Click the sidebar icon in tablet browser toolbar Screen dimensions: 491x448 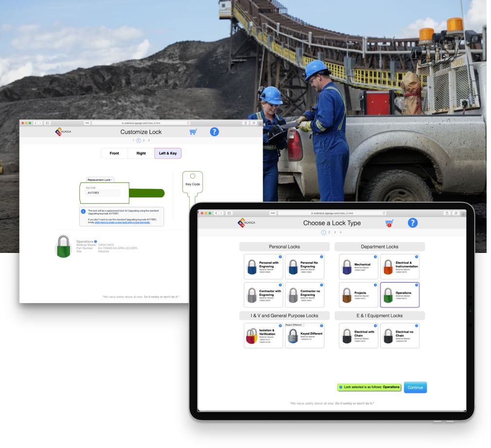[x=229, y=213]
